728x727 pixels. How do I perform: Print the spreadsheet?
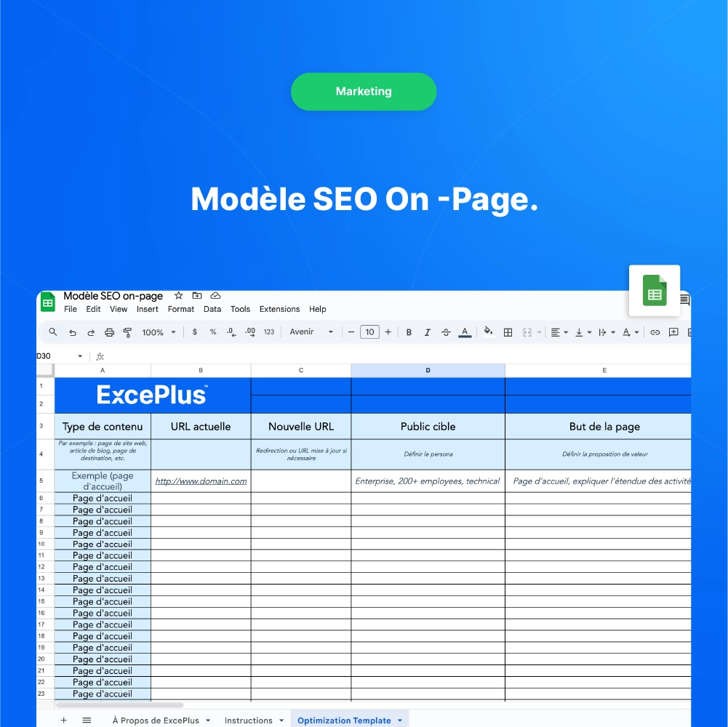pos(110,332)
